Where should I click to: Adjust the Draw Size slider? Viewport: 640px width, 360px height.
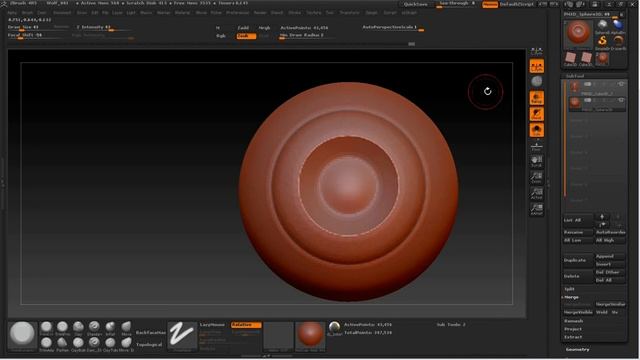[39, 27]
